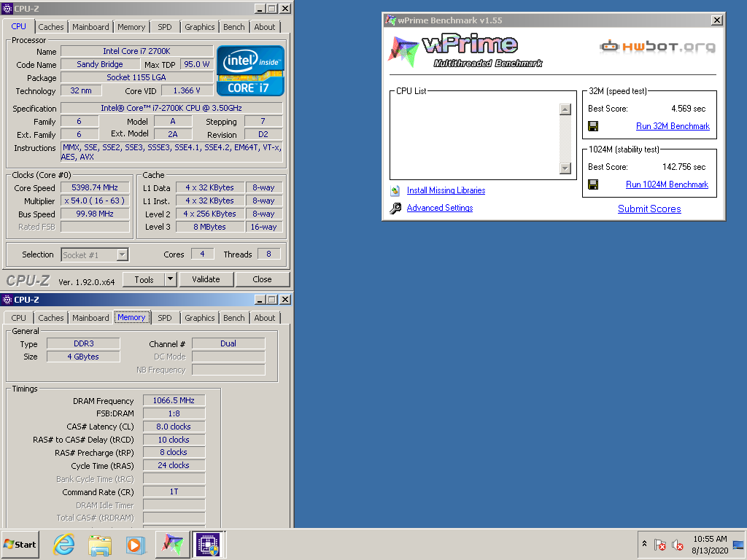Open Graphics tab in top CPU-Z window

[x=200, y=27]
